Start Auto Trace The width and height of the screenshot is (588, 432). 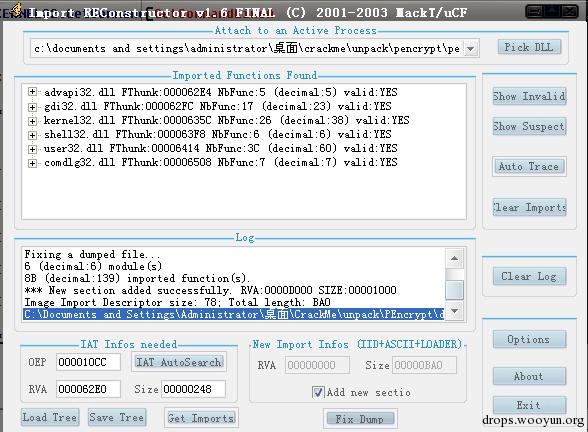click(x=529, y=166)
